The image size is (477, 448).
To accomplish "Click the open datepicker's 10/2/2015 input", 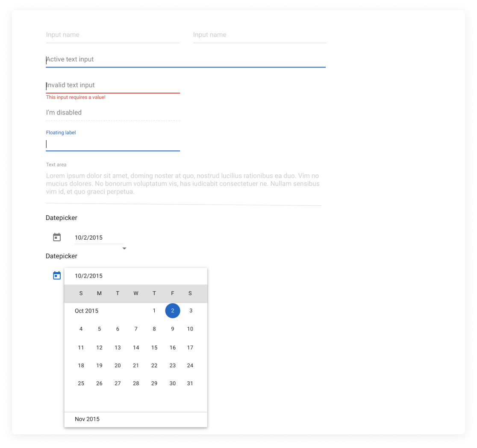I will pos(135,276).
